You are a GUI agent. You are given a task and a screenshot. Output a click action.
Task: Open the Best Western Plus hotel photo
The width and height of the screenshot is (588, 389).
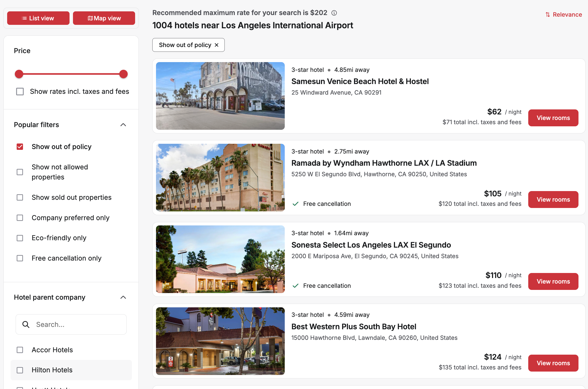(x=220, y=341)
